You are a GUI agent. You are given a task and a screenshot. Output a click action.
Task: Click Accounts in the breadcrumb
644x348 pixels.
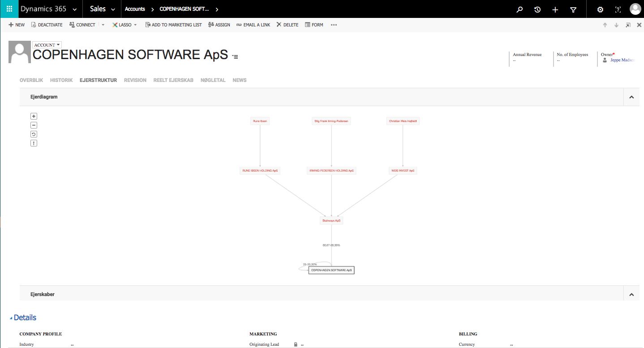pyautogui.click(x=135, y=9)
